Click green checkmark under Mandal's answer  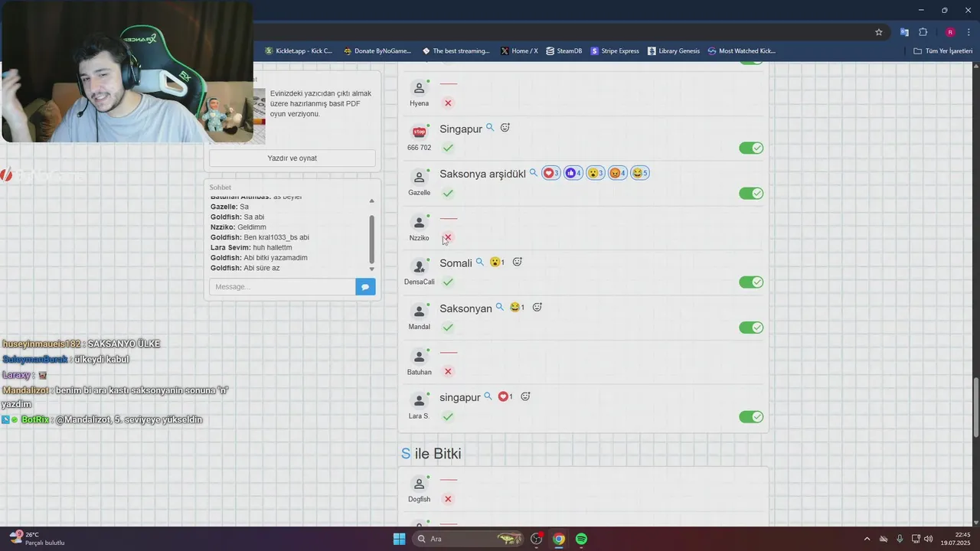pos(448,327)
